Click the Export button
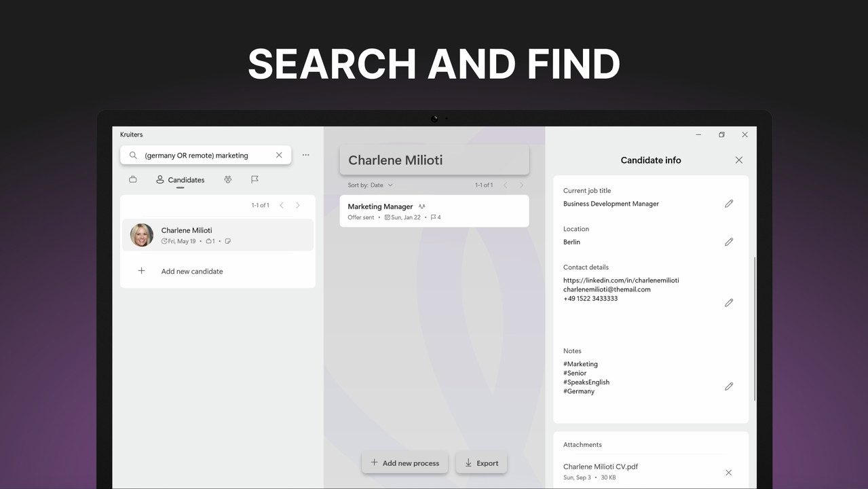The image size is (868, 489). [x=481, y=463]
